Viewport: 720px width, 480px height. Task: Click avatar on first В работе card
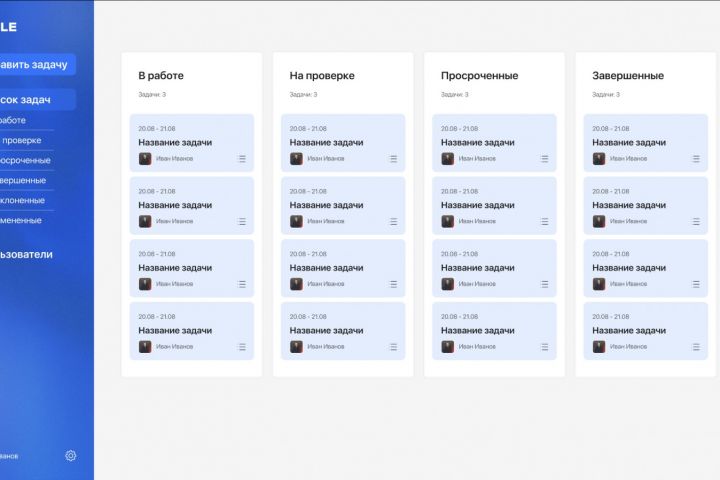coord(145,159)
